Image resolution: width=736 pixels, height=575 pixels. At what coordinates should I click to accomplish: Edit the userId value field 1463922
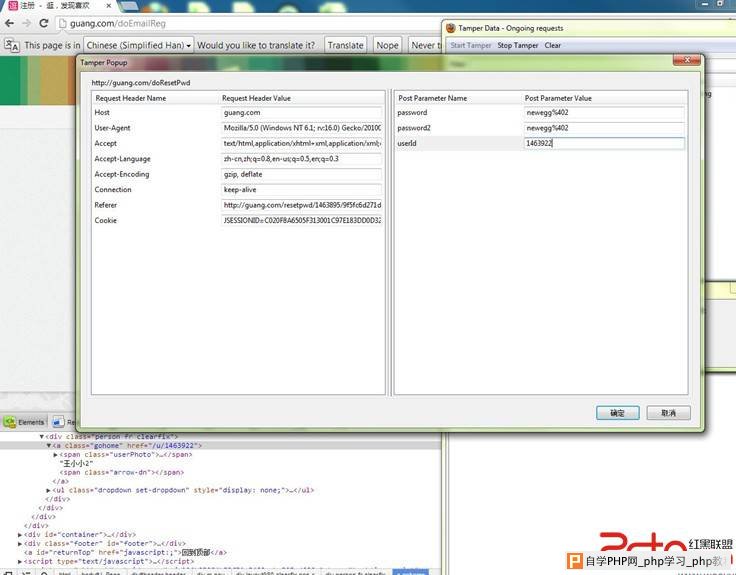[604, 143]
